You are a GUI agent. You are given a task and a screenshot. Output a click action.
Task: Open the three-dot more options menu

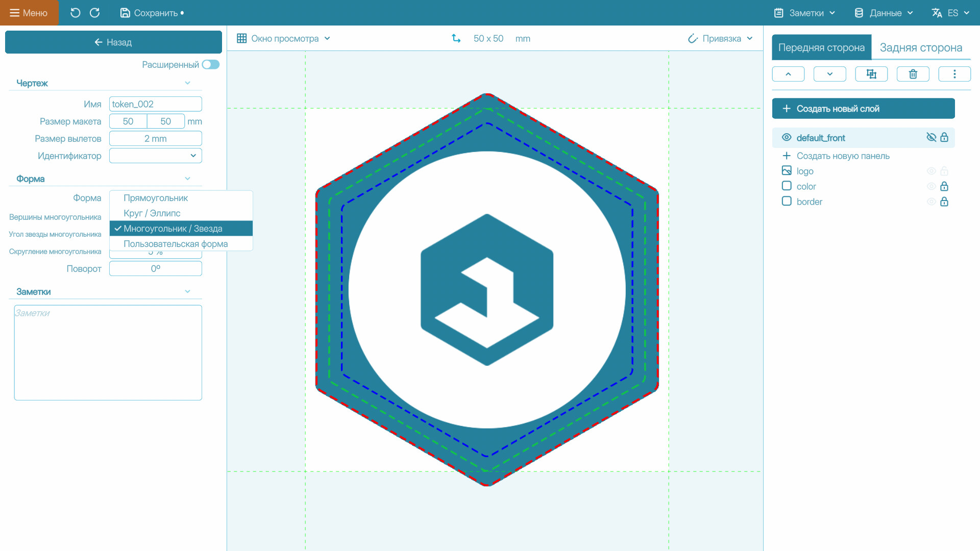(x=954, y=74)
